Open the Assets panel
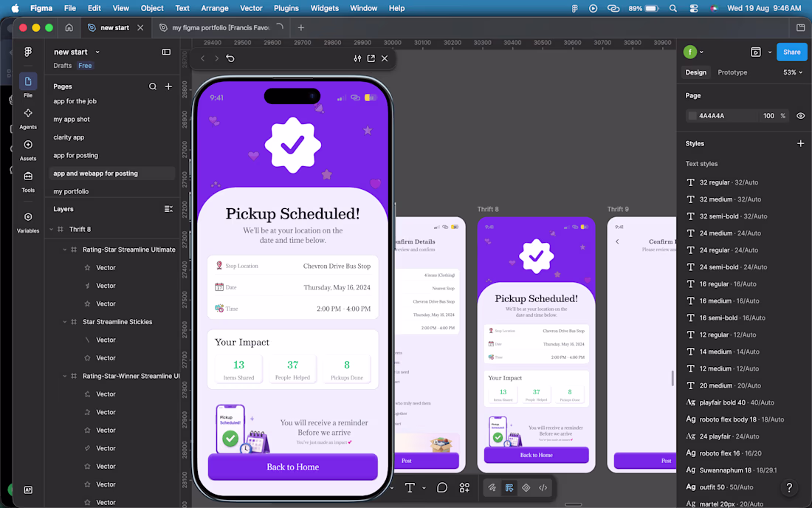Image resolution: width=812 pixels, height=508 pixels. pos(28,149)
